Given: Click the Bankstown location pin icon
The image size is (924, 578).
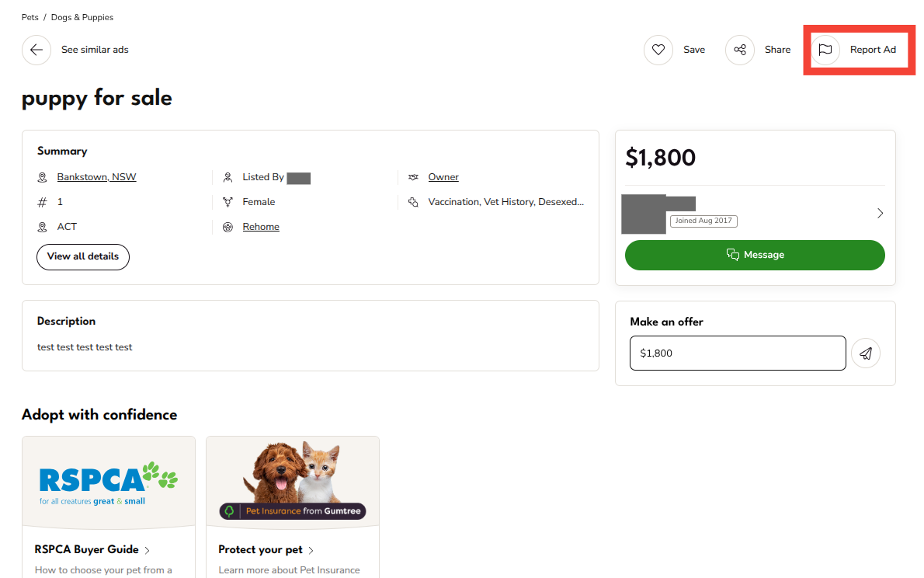Looking at the screenshot, I should pos(43,177).
